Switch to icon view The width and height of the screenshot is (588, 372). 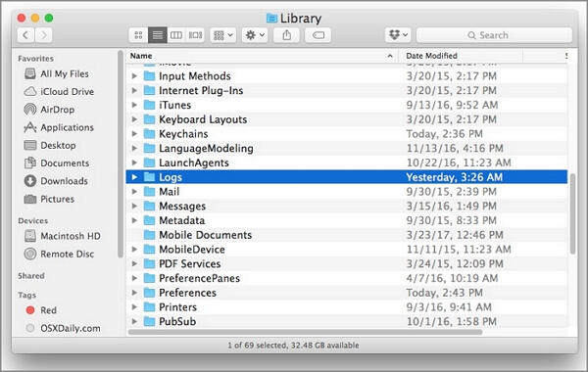click(x=138, y=35)
